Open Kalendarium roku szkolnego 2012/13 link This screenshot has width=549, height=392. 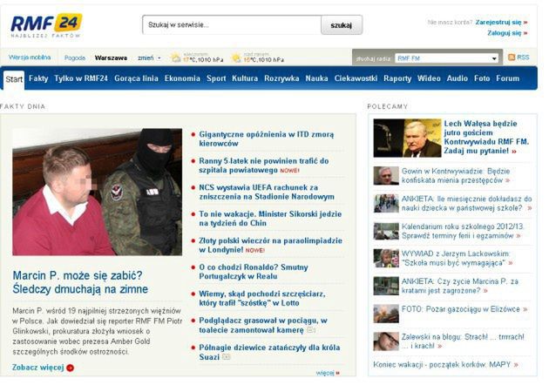coord(463,231)
